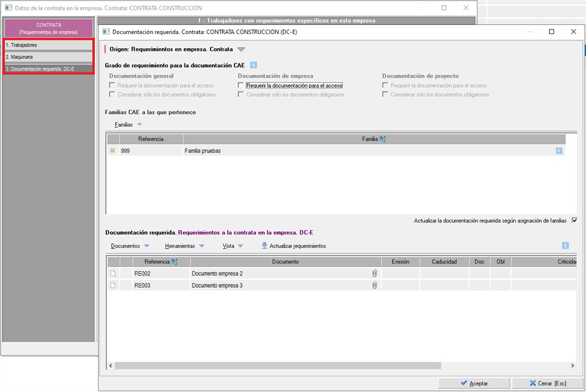Click the horizontal scrollbar of documents table
The height and width of the screenshot is (392, 586).
tap(278, 365)
